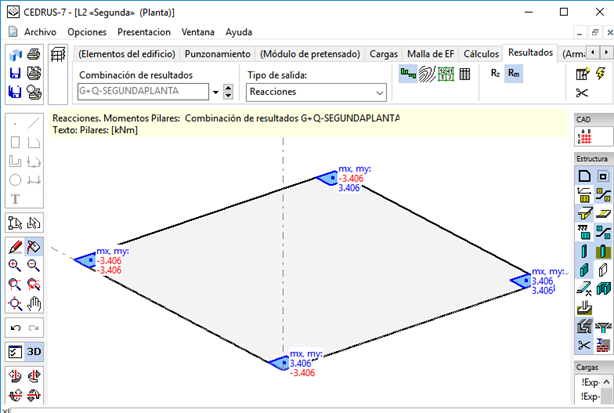Viewport: 614px width, 413px height.
Task: Switch to the Cálculos tab
Action: 481,53
